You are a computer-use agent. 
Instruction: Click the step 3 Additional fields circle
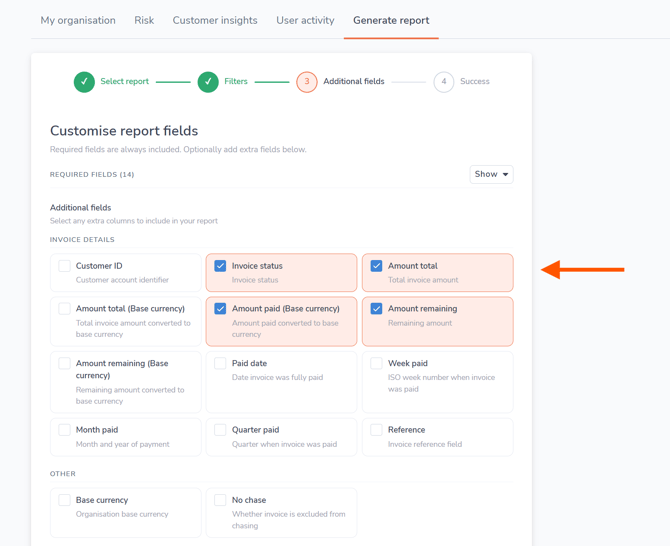click(x=307, y=82)
